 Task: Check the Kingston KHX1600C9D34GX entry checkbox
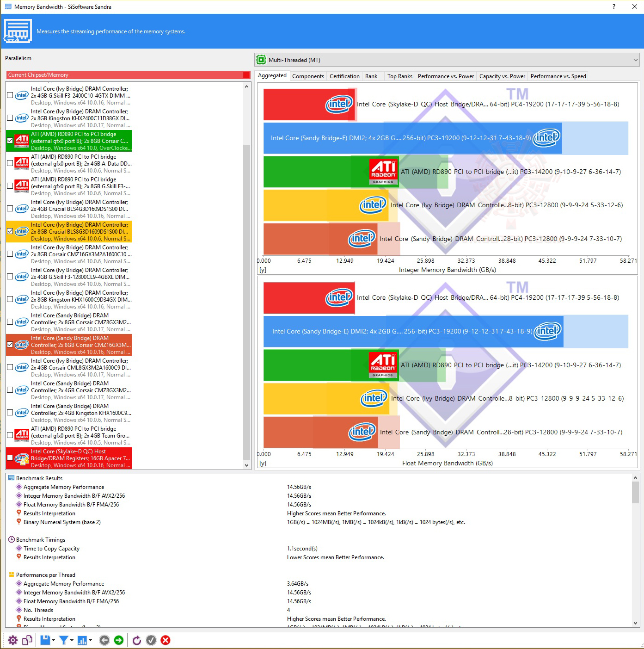pyautogui.click(x=10, y=299)
